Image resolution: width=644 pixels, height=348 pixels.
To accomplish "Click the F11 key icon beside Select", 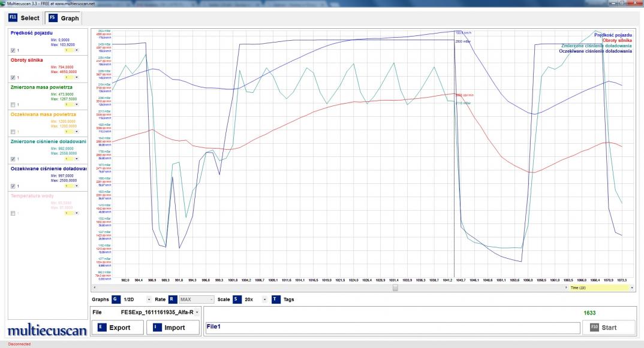I will point(13,18).
